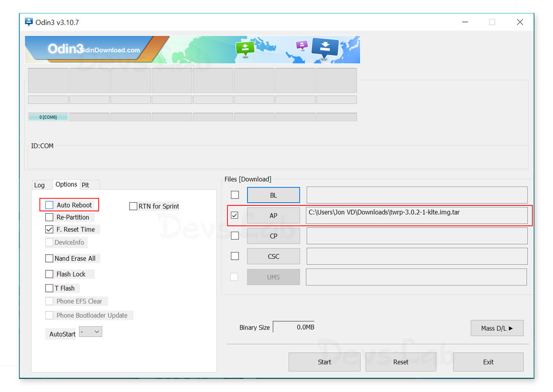Screen dimensions: 553x392
Task: Tick the CP file checkbox
Action: click(235, 236)
